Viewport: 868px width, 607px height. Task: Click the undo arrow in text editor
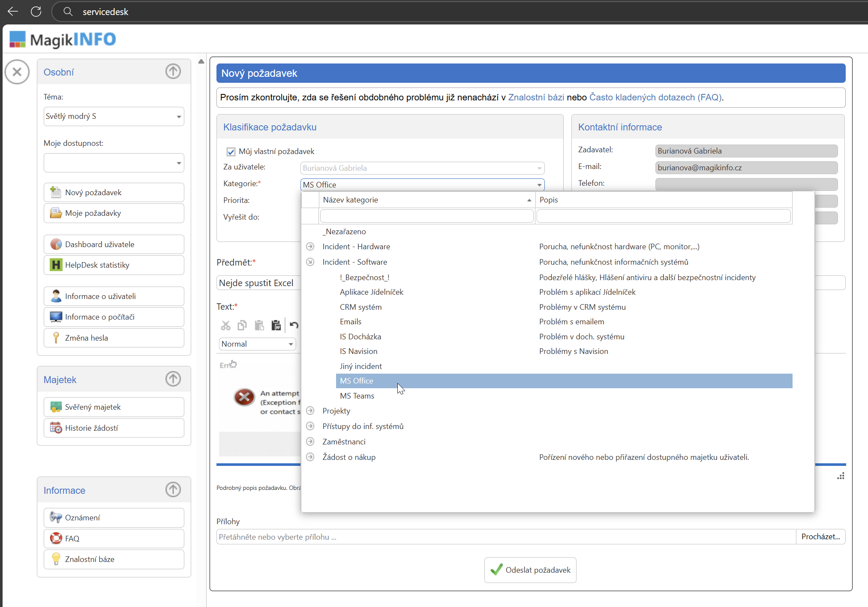tap(294, 325)
